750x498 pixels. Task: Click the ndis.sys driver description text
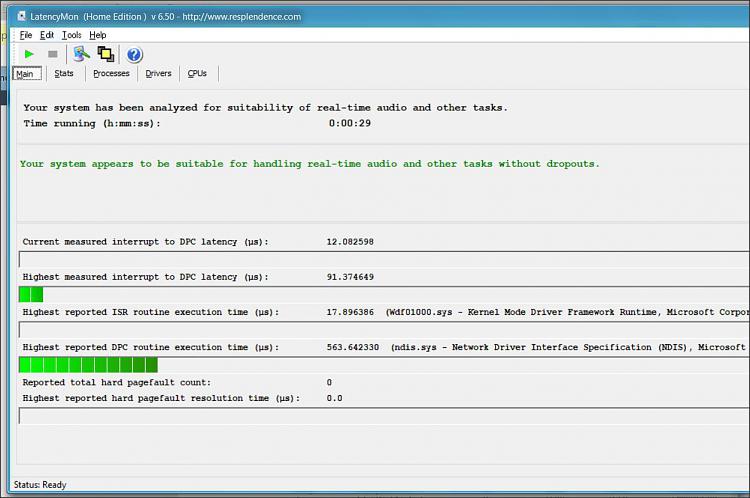click(x=570, y=347)
